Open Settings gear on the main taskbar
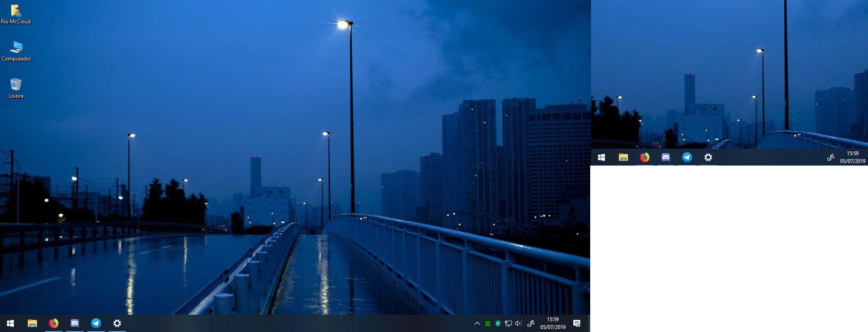Image resolution: width=868 pixels, height=332 pixels. point(117,323)
